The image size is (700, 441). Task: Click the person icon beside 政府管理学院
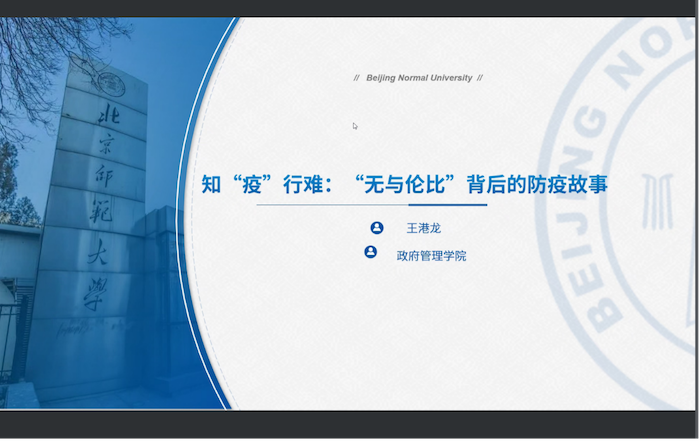[371, 253]
